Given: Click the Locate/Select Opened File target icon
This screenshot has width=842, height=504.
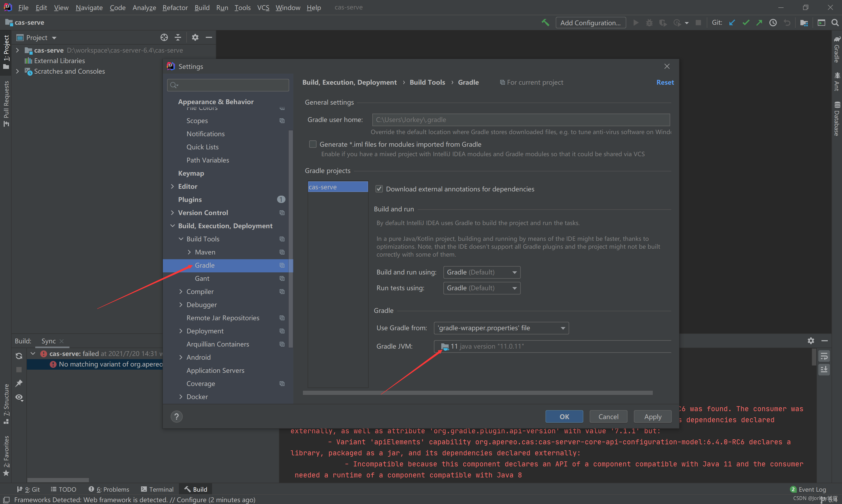Looking at the screenshot, I should 164,37.
